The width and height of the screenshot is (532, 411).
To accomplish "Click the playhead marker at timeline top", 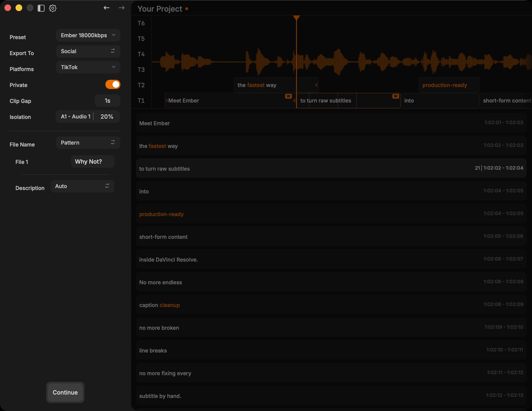I will [296, 18].
